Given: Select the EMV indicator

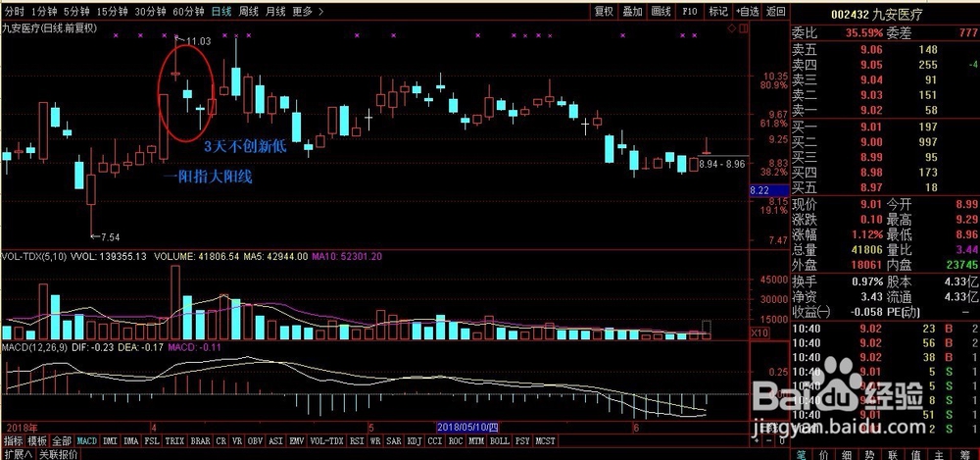Looking at the screenshot, I should pos(296,441).
